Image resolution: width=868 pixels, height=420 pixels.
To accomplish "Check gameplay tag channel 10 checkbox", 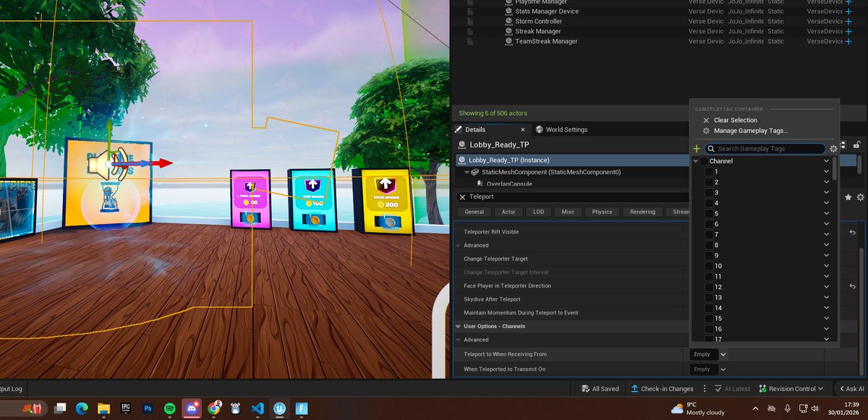I will tap(710, 266).
